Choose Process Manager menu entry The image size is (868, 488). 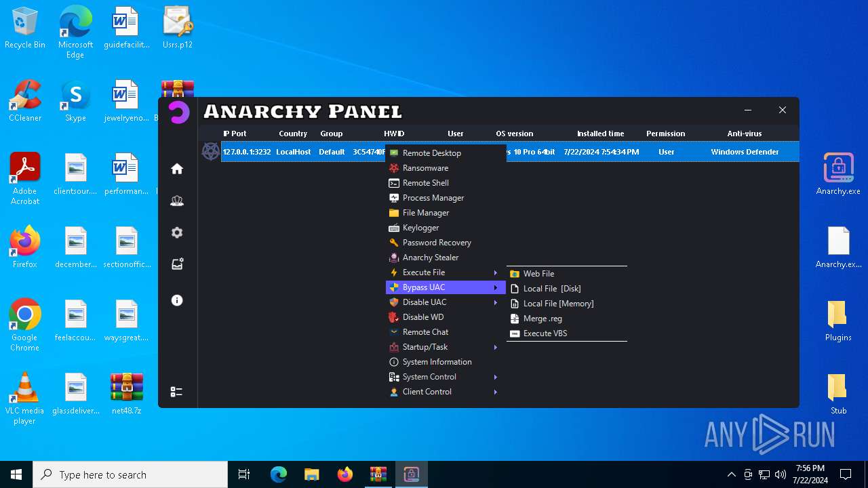click(x=446, y=198)
